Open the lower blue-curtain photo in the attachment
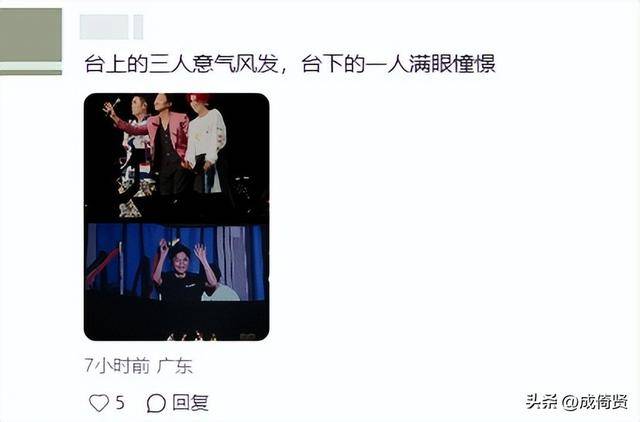Screen dimensions: 640x422 coord(176,282)
